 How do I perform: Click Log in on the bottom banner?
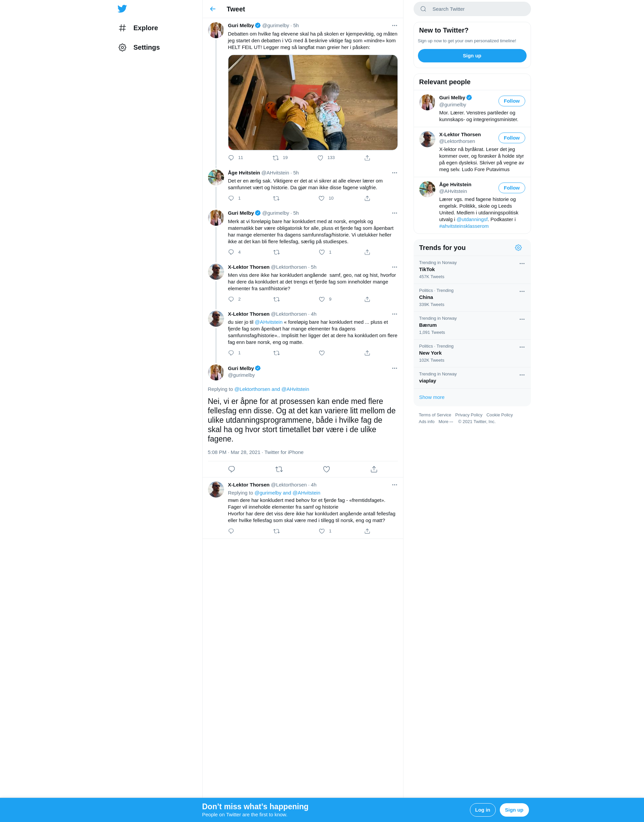pos(482,810)
